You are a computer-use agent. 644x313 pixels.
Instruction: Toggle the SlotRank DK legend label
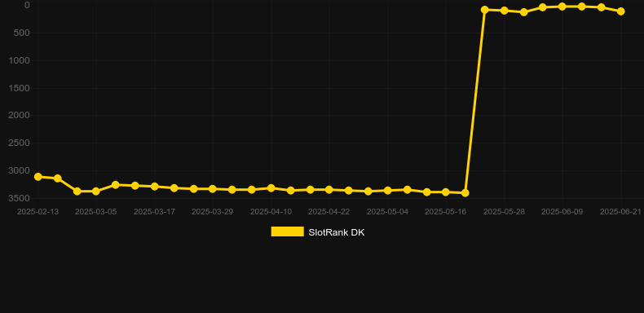click(x=337, y=232)
